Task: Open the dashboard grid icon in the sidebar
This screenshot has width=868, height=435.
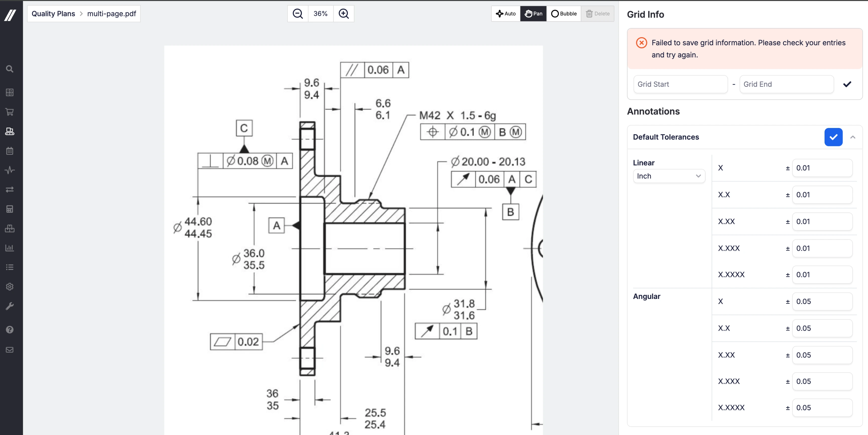Action: pyautogui.click(x=10, y=93)
